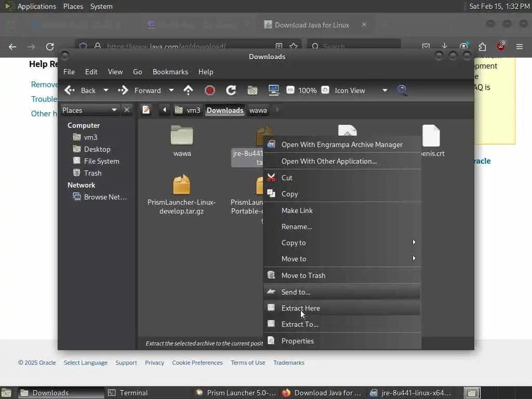The height and width of the screenshot is (399, 532).
Task: Open View menu in file manager
Action: pyautogui.click(x=115, y=72)
